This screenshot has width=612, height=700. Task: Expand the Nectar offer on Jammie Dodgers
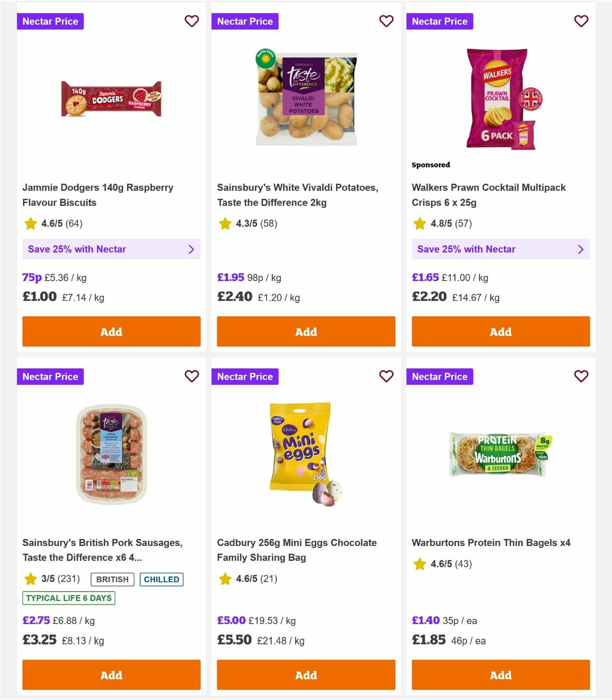(x=111, y=249)
